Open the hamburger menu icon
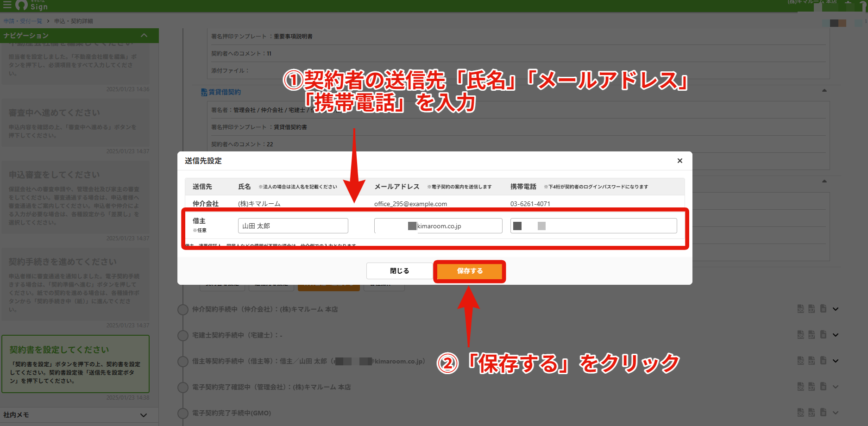 pyautogui.click(x=7, y=5)
